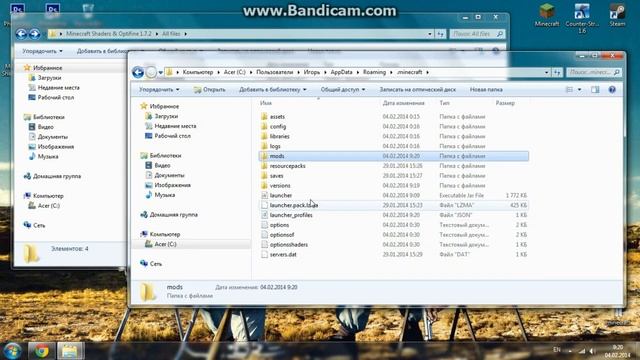Click the refresh button beside address bar

tap(557, 72)
